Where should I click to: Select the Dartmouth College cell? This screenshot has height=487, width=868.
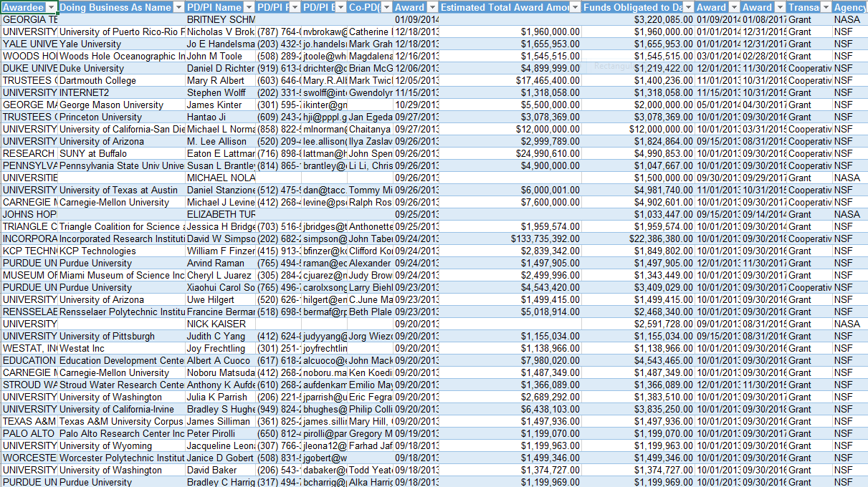pyautogui.click(x=120, y=80)
